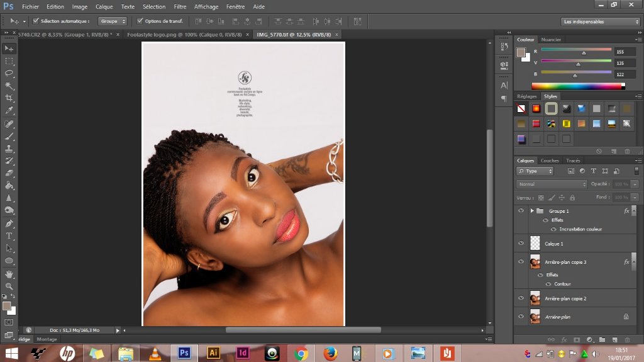Open the Normal blend mode dropdown
This screenshot has height=362, width=644.
552,184
